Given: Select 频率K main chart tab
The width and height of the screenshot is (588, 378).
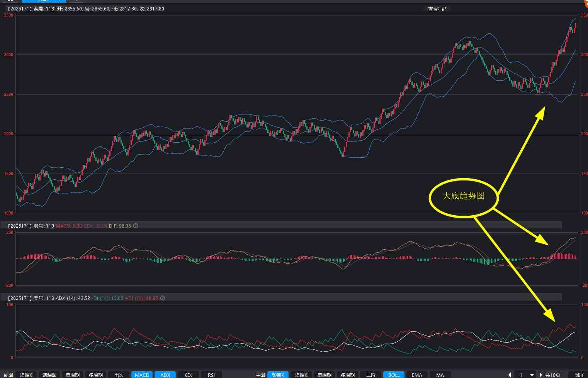Looking at the screenshot, I should pos(278,375).
